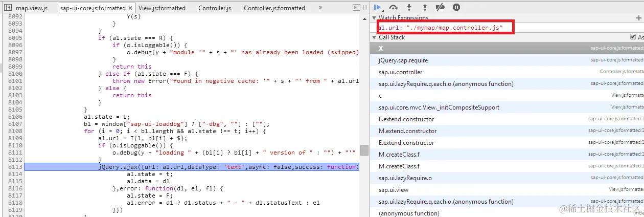The width and height of the screenshot is (644, 217).
Task: Select E.extend.constructor frame above M.extend.constructor
Action: coord(507,119)
